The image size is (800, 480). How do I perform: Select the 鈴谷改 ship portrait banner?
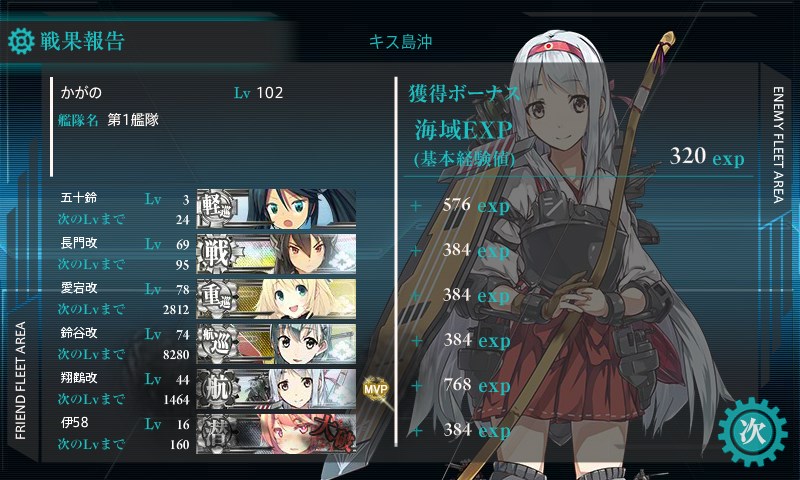(x=276, y=343)
